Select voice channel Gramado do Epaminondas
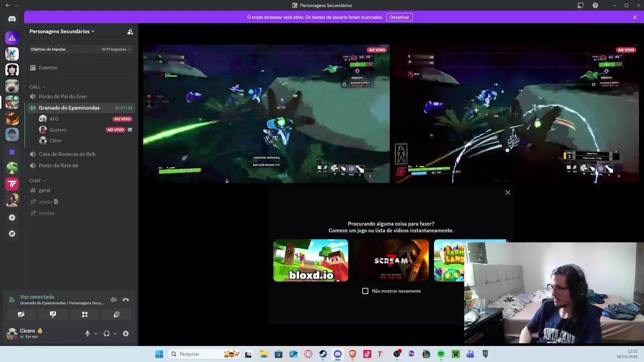The width and height of the screenshot is (644, 362). (x=81, y=108)
